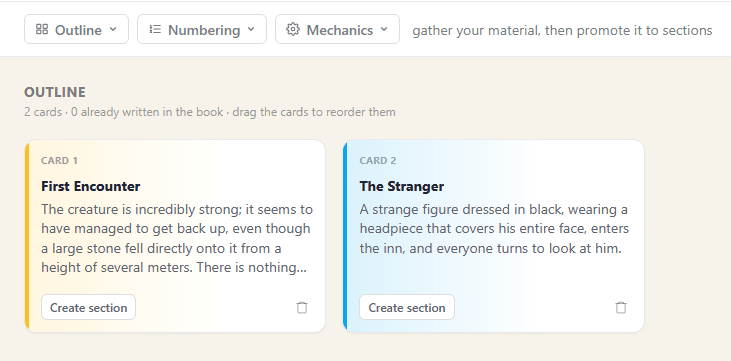Image resolution: width=731 pixels, height=361 pixels.
Task: Click the numbered list icon beside Numbering
Action: click(x=155, y=29)
